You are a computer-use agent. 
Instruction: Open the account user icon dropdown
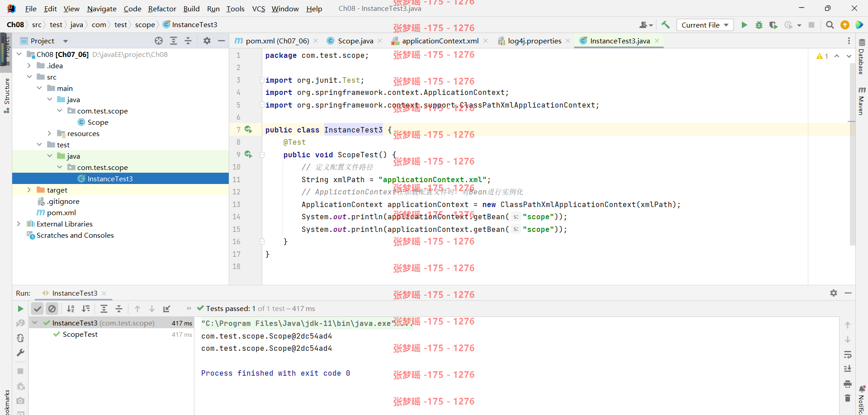pyautogui.click(x=646, y=25)
